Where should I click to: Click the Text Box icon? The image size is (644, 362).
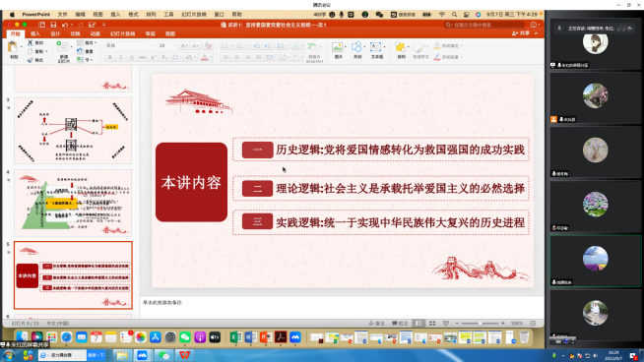pyautogui.click(x=376, y=47)
